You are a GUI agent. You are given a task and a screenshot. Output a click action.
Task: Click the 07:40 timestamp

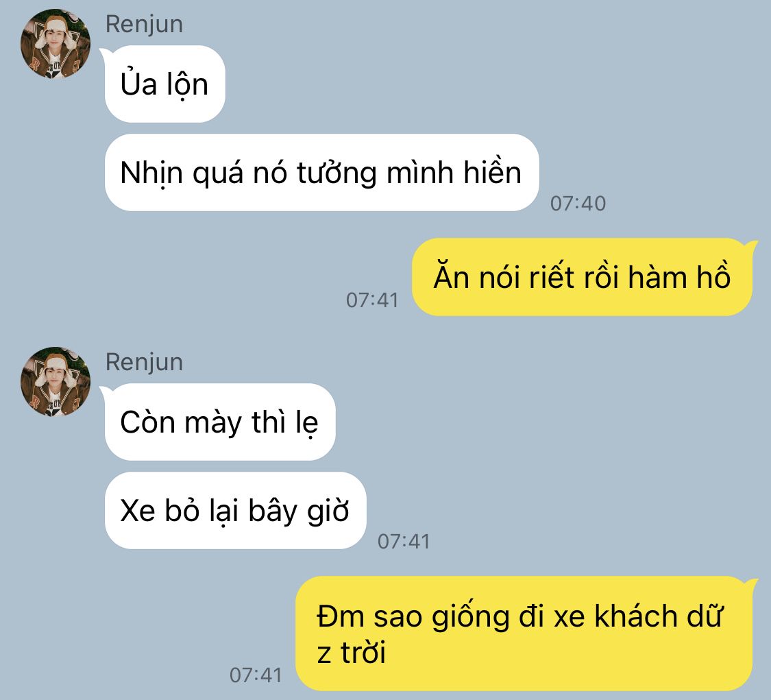point(578,203)
